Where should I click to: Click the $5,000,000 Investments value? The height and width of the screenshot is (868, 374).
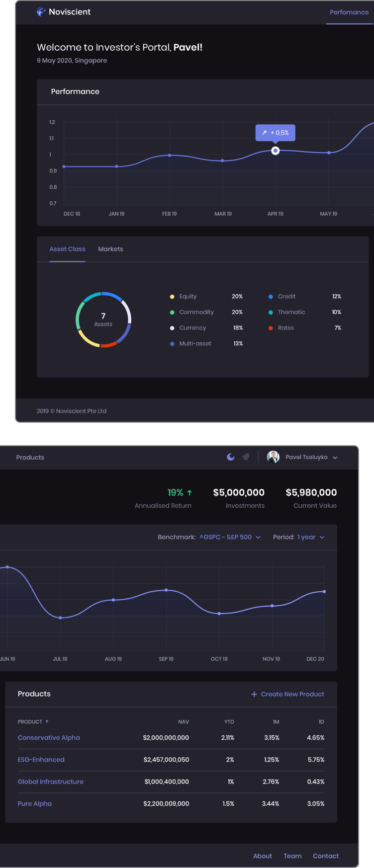tap(239, 492)
